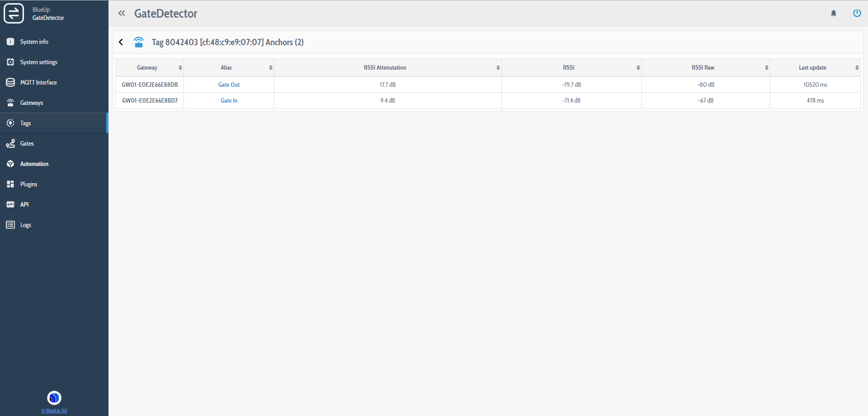Click the notification bell icon
This screenshot has height=416, width=868.
(834, 14)
